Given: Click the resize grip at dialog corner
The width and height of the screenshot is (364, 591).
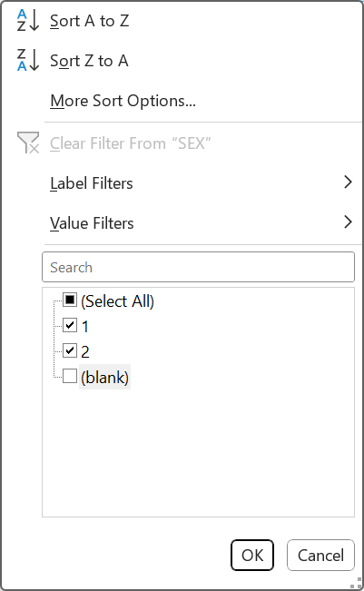Looking at the screenshot, I should pyautogui.click(x=355, y=583).
